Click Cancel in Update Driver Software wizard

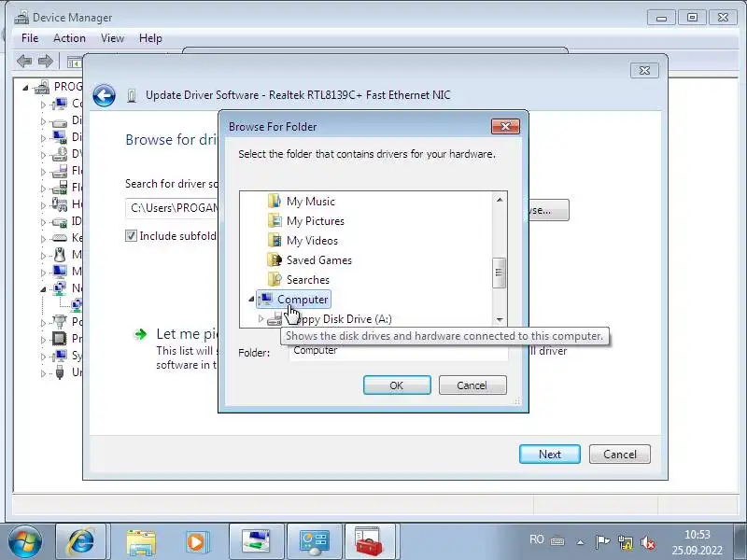[619, 454]
